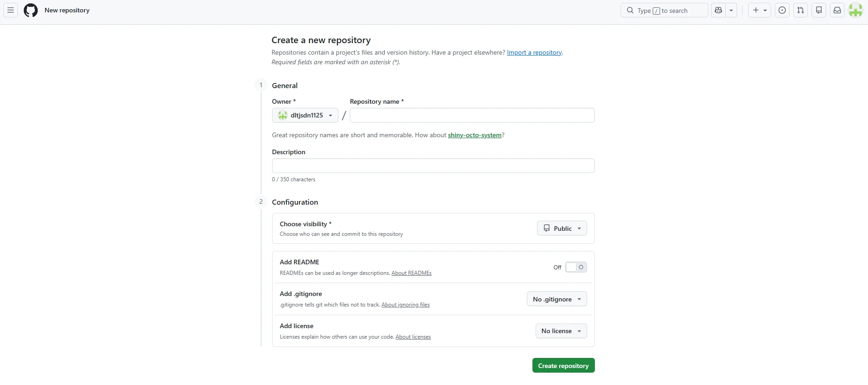
Task: Open pull requests icon in header
Action: (801, 10)
